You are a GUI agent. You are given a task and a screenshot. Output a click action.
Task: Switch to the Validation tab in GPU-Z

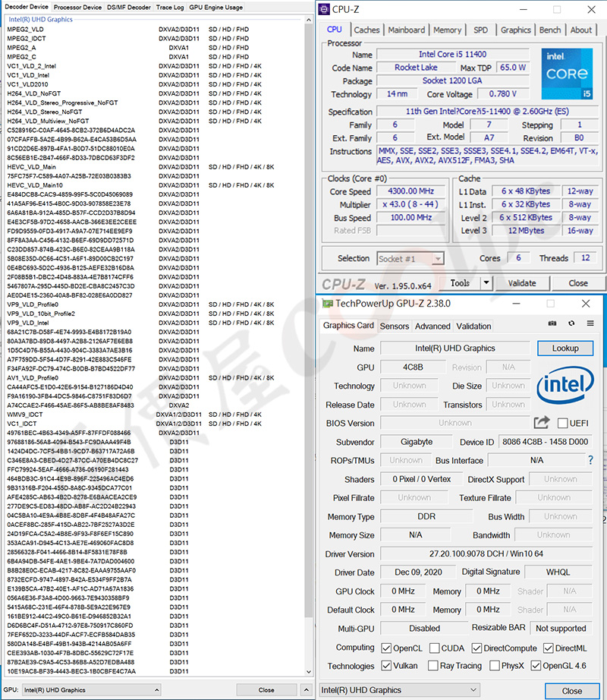pyautogui.click(x=473, y=326)
